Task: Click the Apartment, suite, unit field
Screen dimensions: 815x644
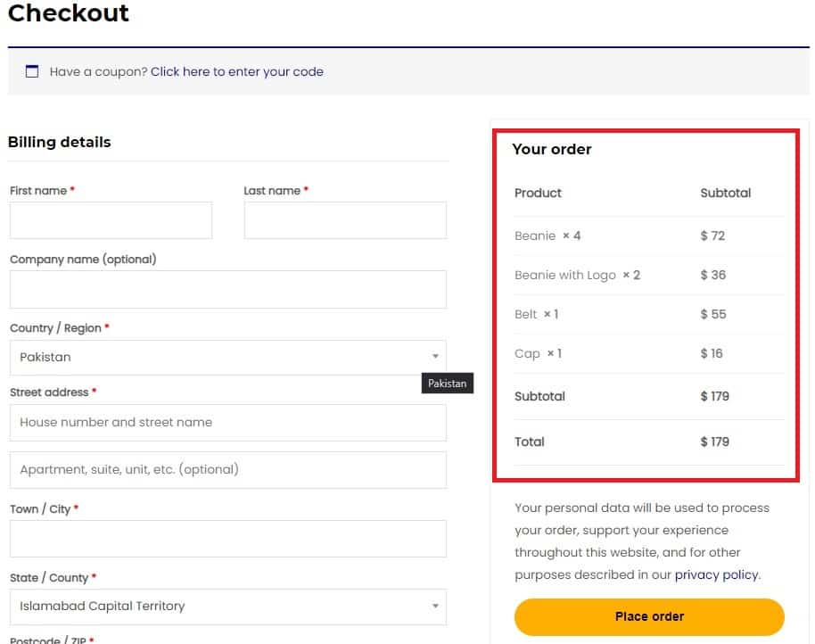Action: [228, 470]
